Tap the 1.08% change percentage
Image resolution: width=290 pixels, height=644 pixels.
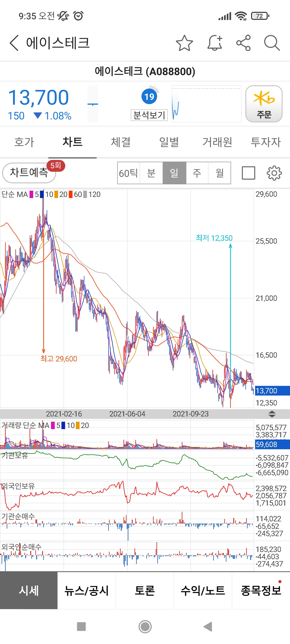[58, 116]
